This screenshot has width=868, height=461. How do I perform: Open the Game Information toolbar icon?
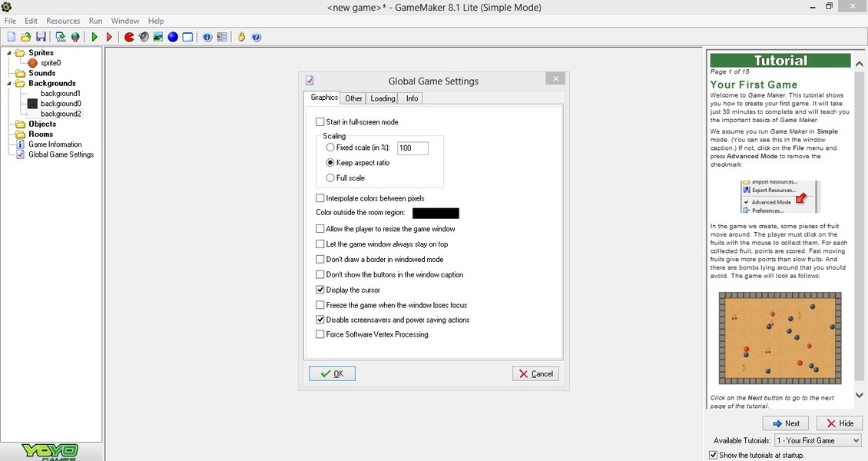pos(207,37)
